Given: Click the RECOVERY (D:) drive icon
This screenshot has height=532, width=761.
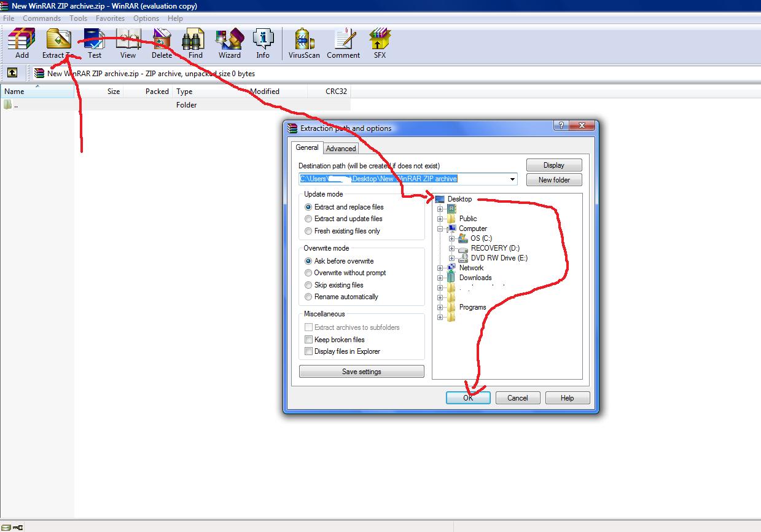Looking at the screenshot, I should 463,248.
